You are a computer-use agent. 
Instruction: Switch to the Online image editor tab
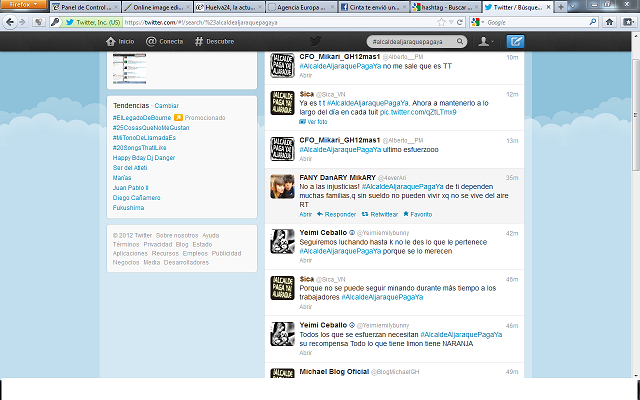158,7
